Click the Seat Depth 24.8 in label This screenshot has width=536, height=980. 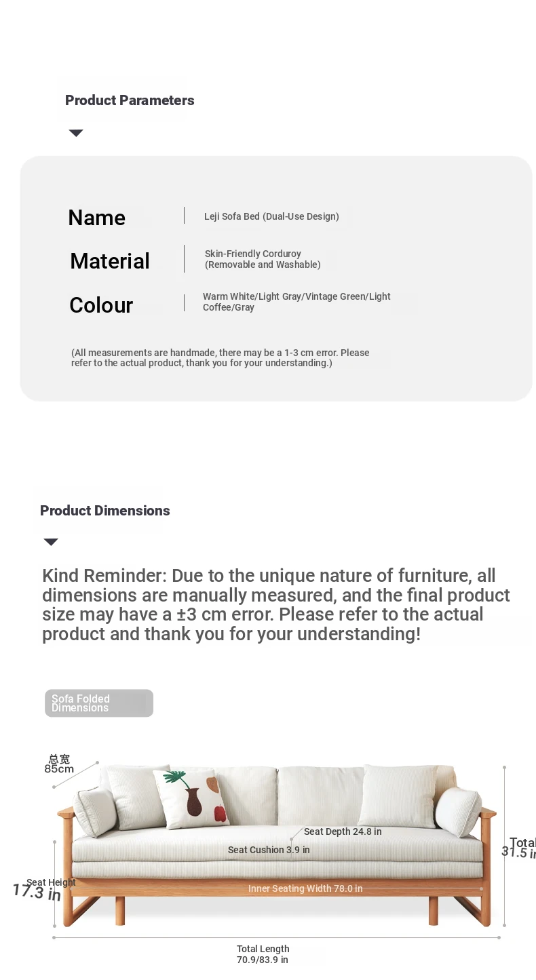[x=343, y=831]
